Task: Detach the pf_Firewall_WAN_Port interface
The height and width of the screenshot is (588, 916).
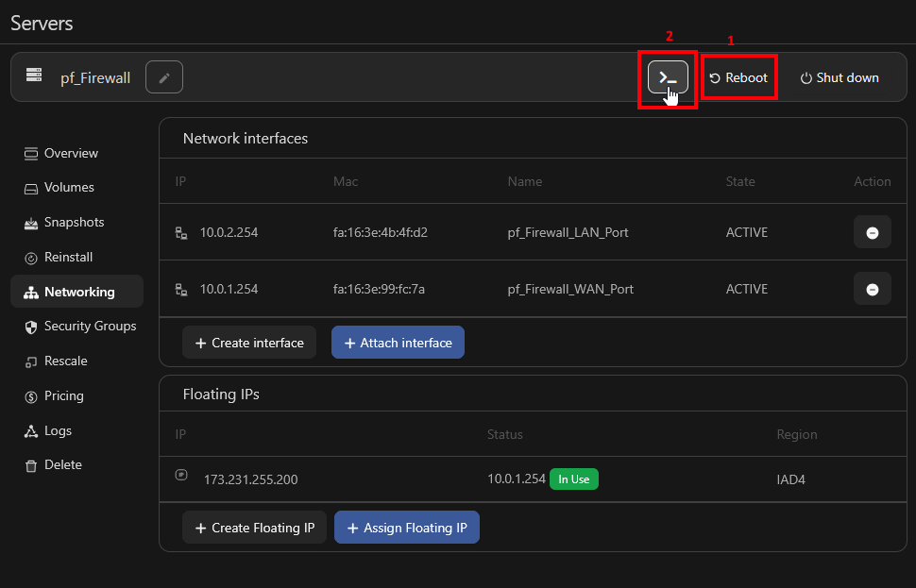Action: coord(872,289)
